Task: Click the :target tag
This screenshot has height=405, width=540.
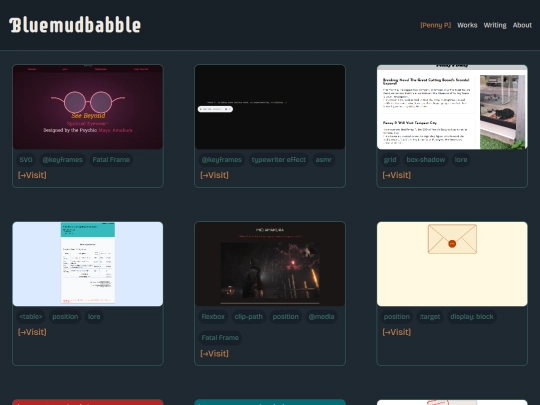Action: 430,317
